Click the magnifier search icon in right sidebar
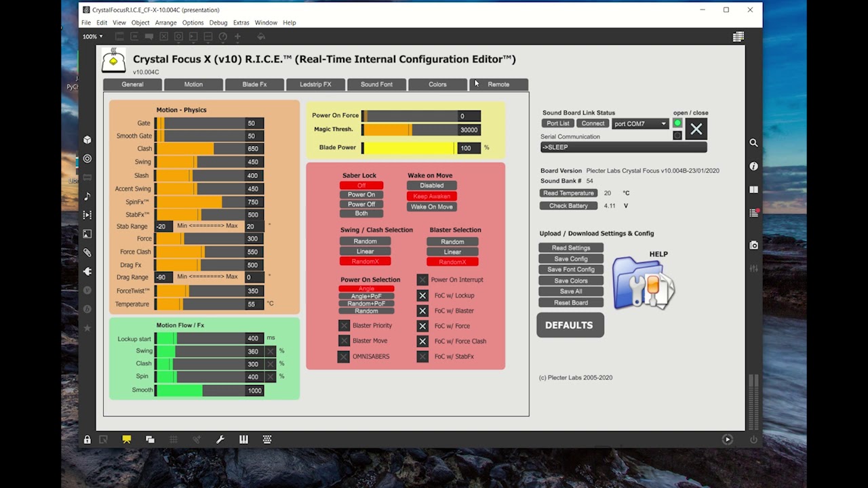868x488 pixels. (754, 143)
